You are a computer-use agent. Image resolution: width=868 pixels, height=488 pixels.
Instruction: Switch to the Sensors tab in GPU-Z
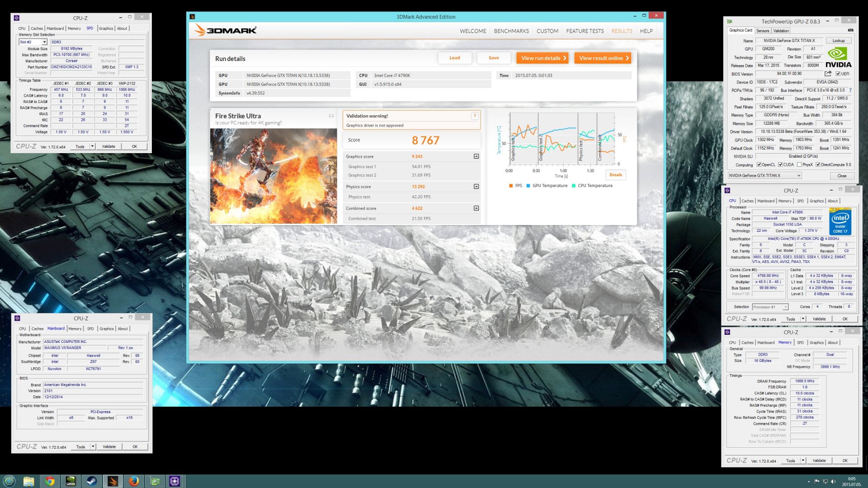click(763, 31)
